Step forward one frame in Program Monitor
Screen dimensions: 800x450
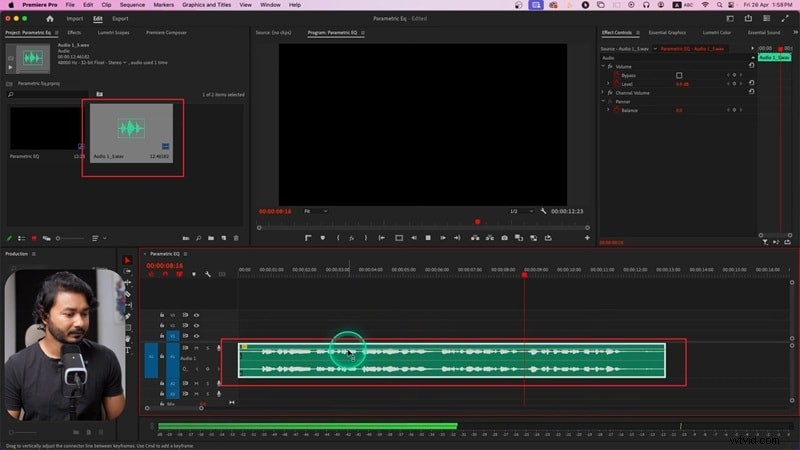click(442, 238)
